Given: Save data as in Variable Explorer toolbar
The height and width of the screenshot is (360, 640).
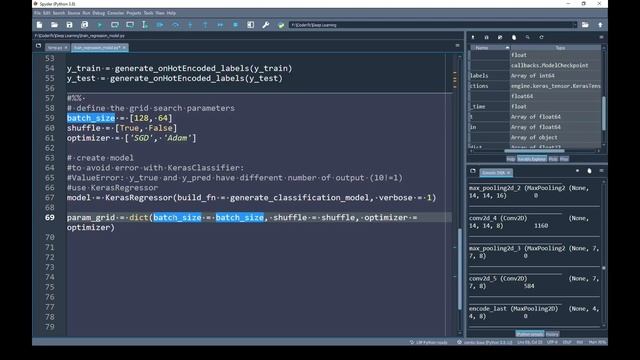Looking at the screenshot, I should tap(500, 37).
